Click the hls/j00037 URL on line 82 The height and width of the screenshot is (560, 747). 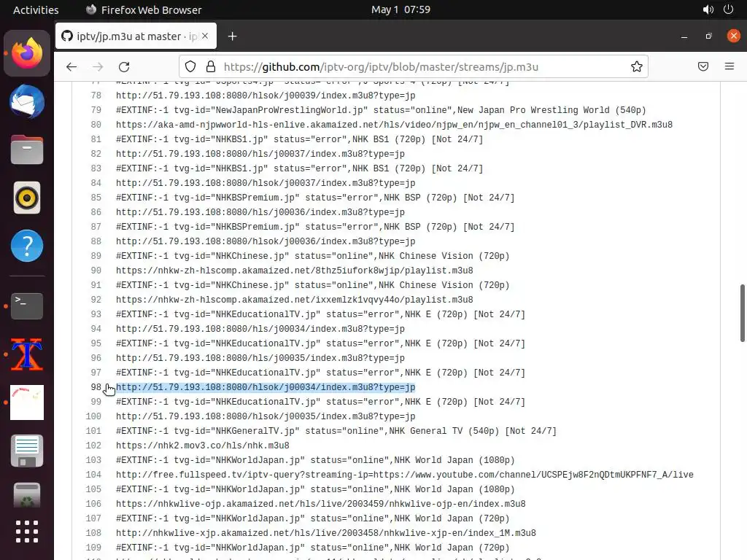coord(260,154)
